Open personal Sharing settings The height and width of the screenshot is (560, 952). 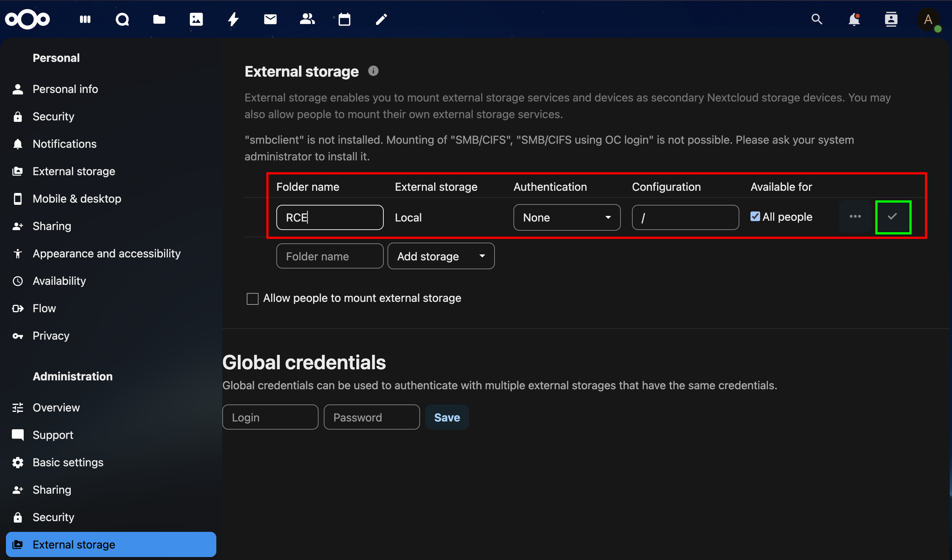(111, 226)
